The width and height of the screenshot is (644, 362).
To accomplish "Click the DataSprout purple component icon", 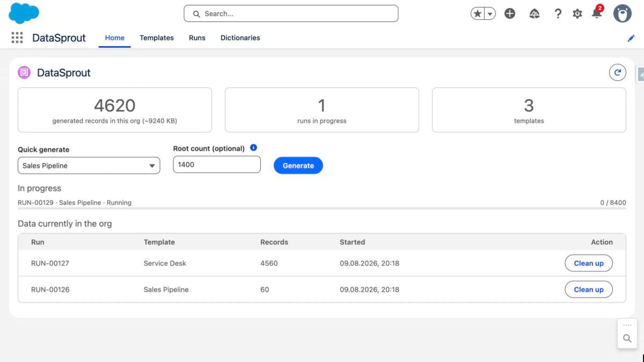I will [24, 72].
